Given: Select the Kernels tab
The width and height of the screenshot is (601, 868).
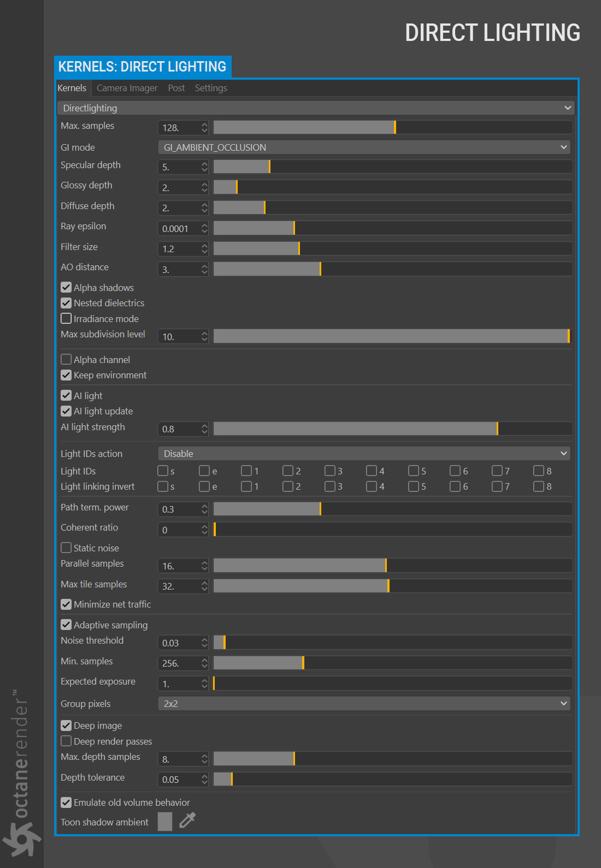Looking at the screenshot, I should [x=72, y=88].
